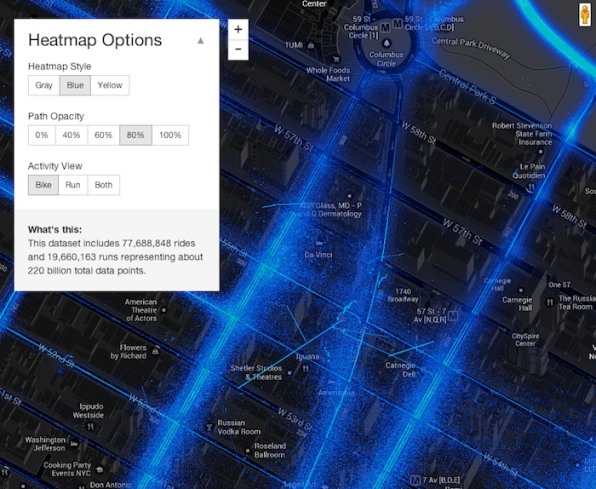Click the 57 St - 7 Av subway icon
Screen dimensions: 596x489
coord(453,315)
